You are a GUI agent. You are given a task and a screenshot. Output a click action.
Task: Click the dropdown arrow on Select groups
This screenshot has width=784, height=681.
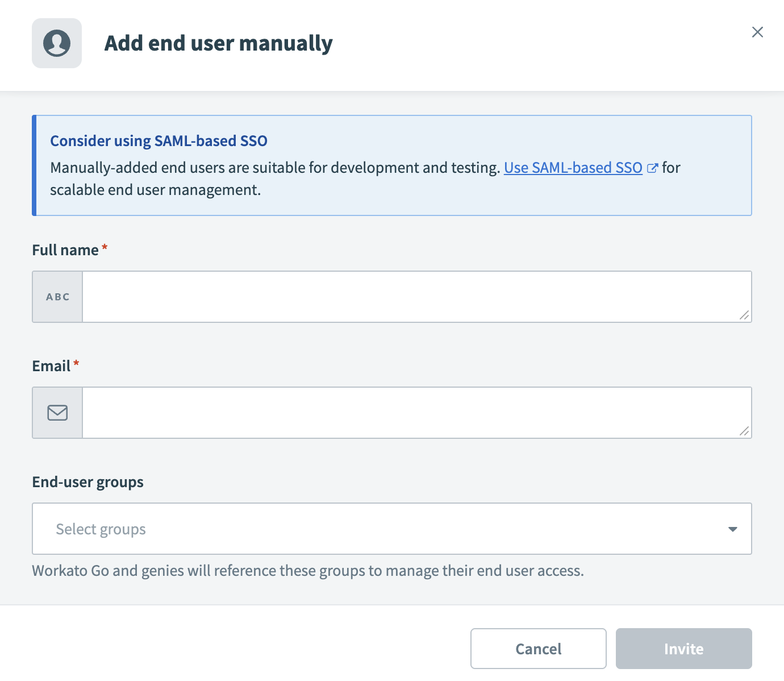click(732, 529)
